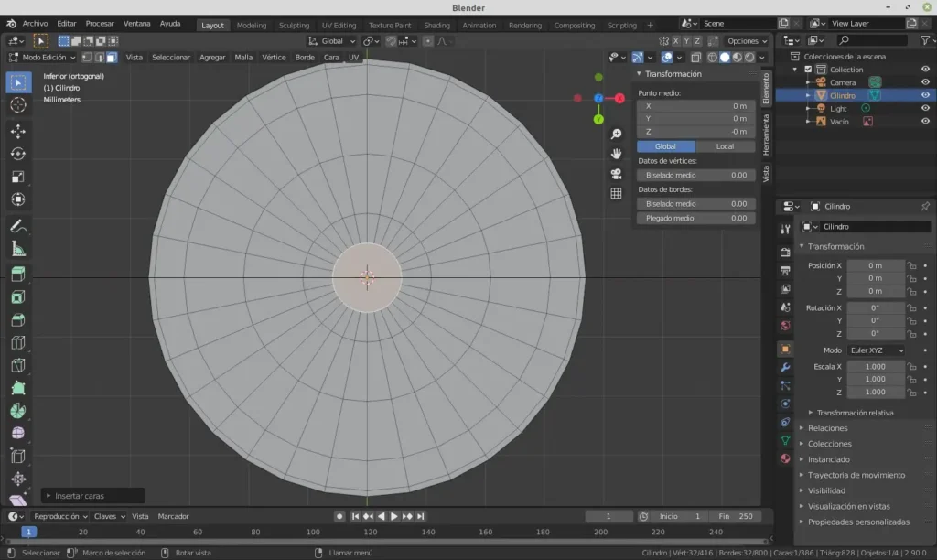Click the pan view hand icon

click(616, 154)
